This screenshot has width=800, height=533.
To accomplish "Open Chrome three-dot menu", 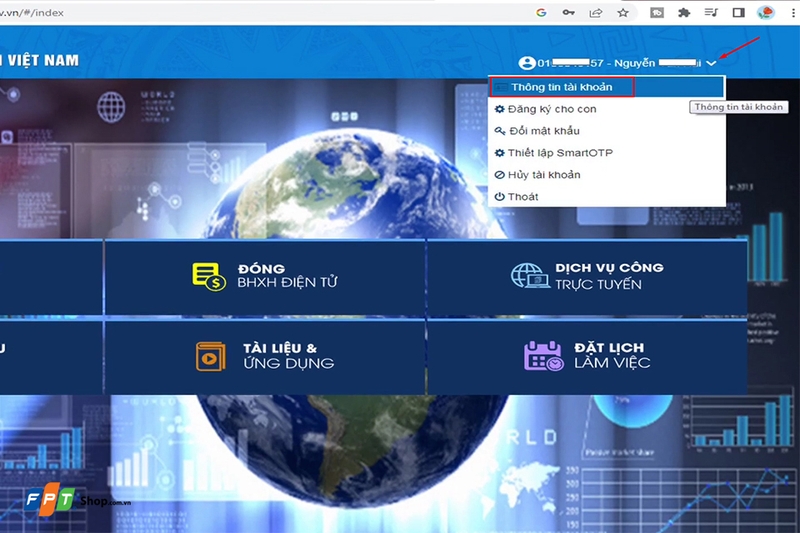I will point(793,13).
